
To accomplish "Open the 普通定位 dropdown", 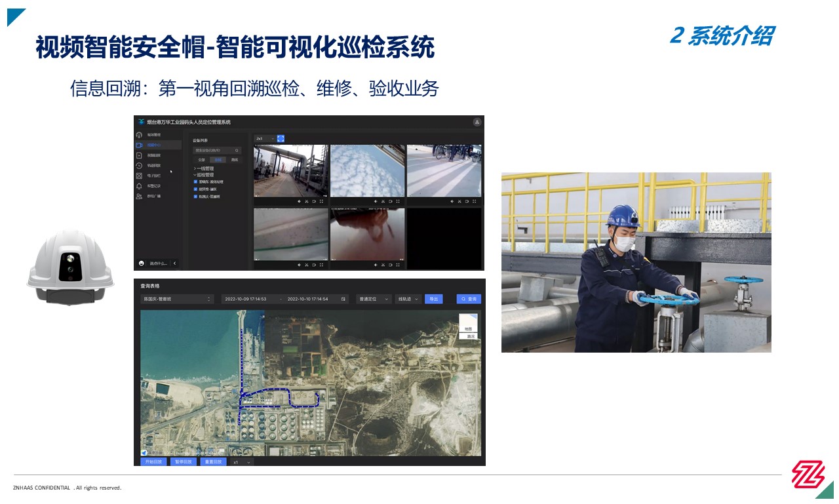I will point(374,299).
